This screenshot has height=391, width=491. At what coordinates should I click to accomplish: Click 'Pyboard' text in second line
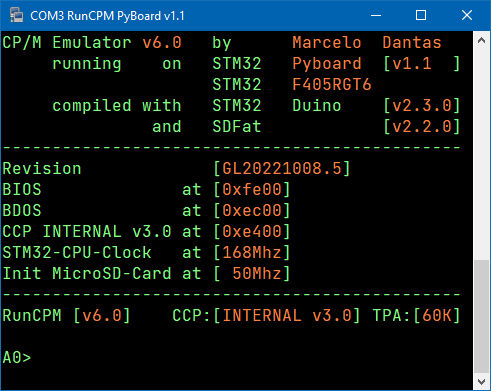tap(327, 63)
